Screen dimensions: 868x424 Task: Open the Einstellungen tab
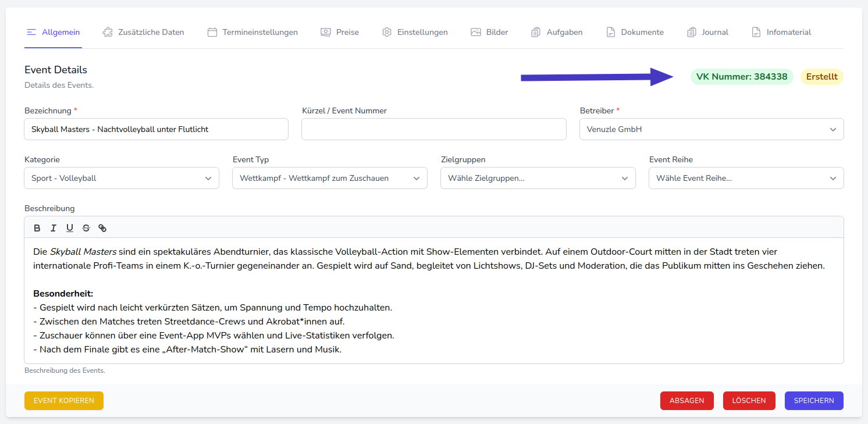pos(415,33)
